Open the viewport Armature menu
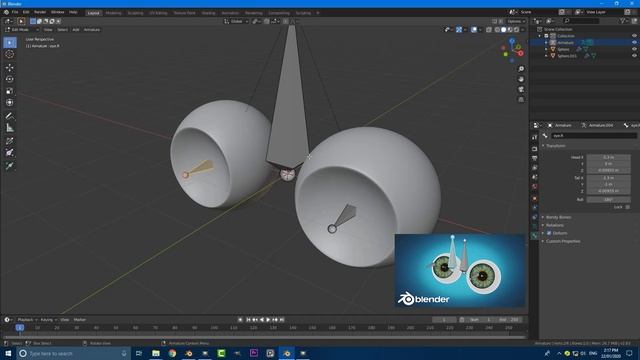This screenshot has height=360, width=640. [92, 30]
